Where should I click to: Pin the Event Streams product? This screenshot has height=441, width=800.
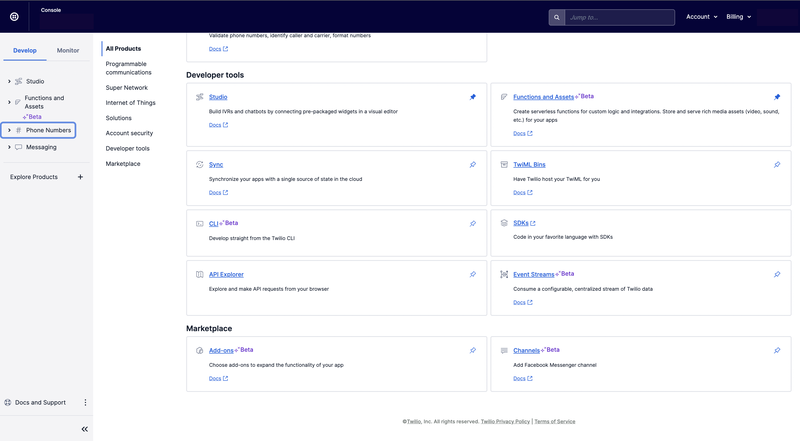777,275
